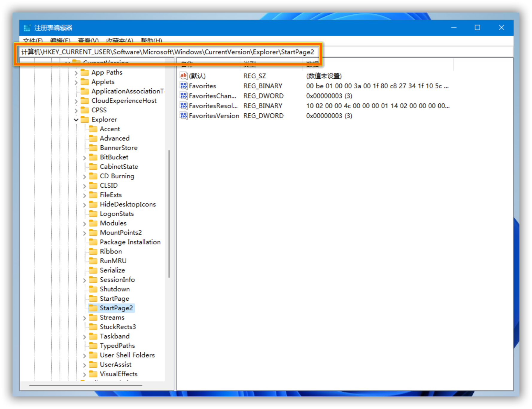Click the Ribbon folder icon

(93, 251)
